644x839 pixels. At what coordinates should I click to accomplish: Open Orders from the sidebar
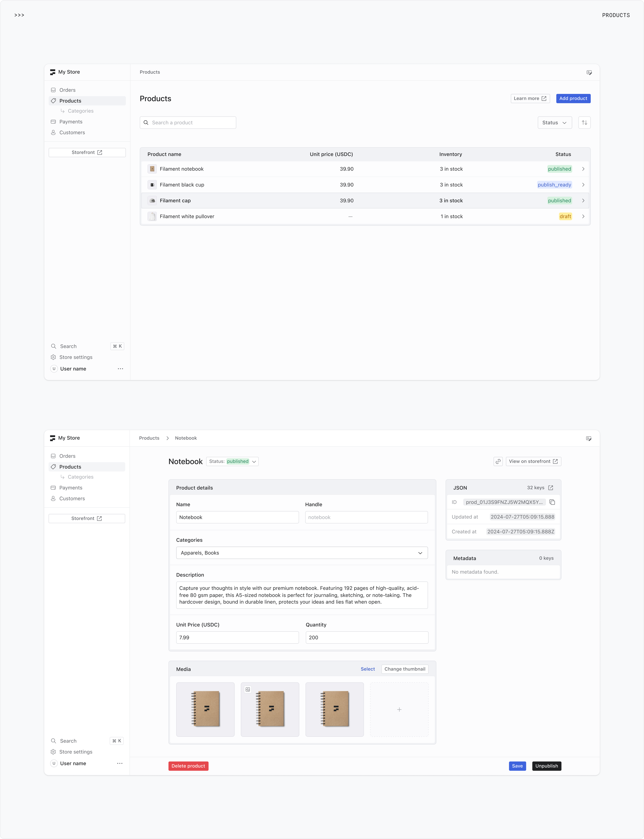pos(67,90)
